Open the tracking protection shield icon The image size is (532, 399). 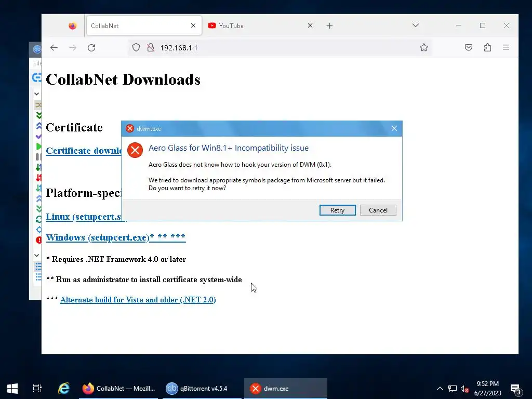pos(136,48)
